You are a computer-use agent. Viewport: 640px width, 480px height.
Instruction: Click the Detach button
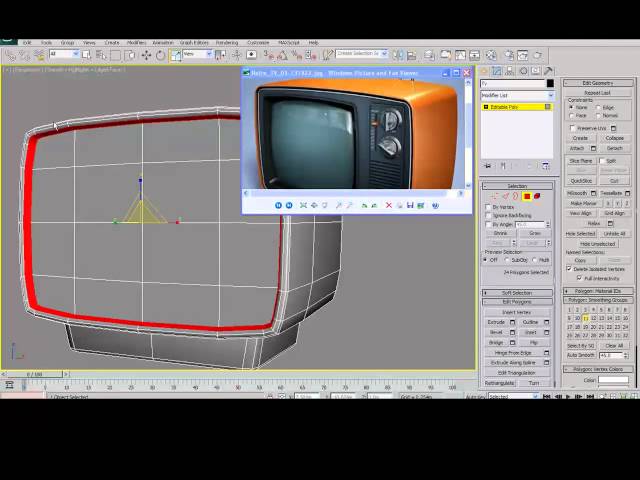(614, 149)
